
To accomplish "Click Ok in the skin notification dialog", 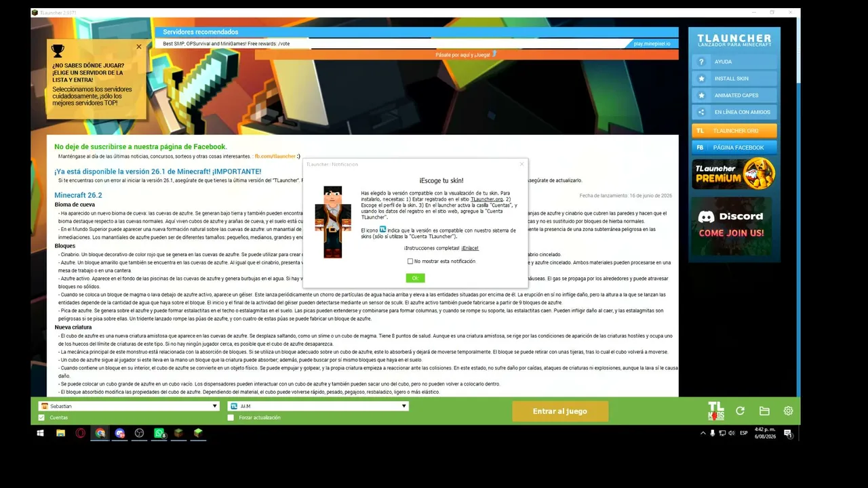I will coord(415,278).
